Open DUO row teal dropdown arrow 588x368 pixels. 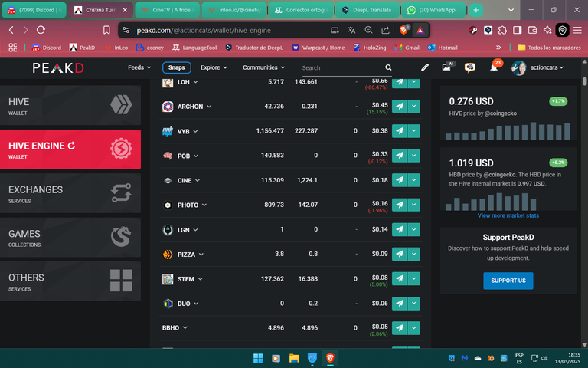(x=414, y=304)
